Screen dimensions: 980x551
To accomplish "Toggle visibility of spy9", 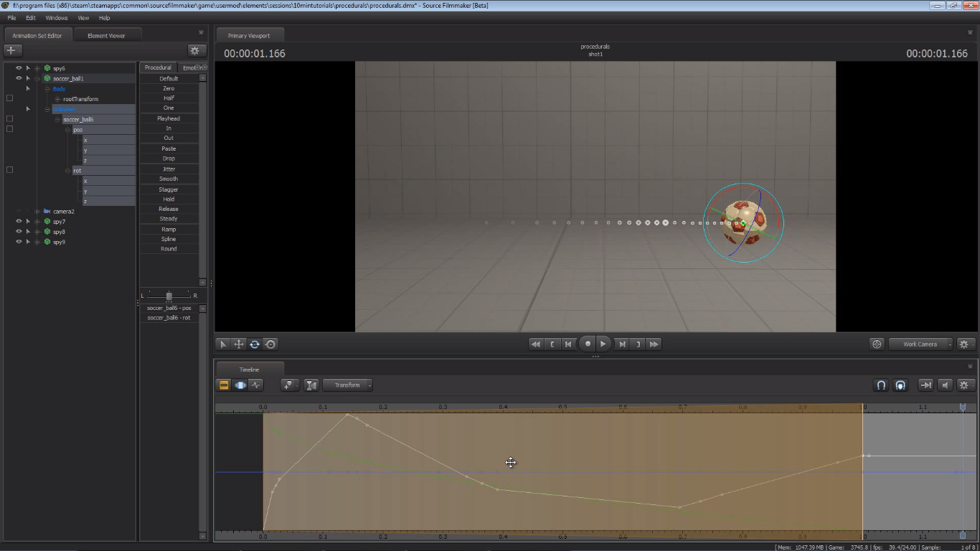I will tap(19, 242).
